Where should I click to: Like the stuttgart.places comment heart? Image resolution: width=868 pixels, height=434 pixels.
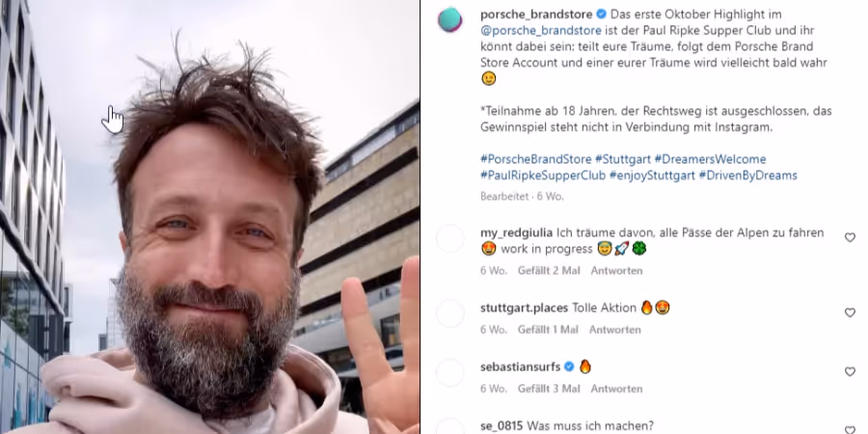(850, 312)
